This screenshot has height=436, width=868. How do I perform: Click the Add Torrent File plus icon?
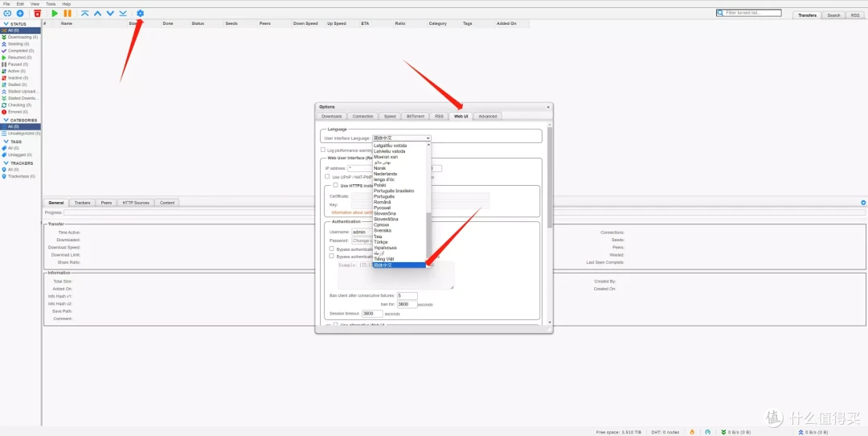coord(20,13)
